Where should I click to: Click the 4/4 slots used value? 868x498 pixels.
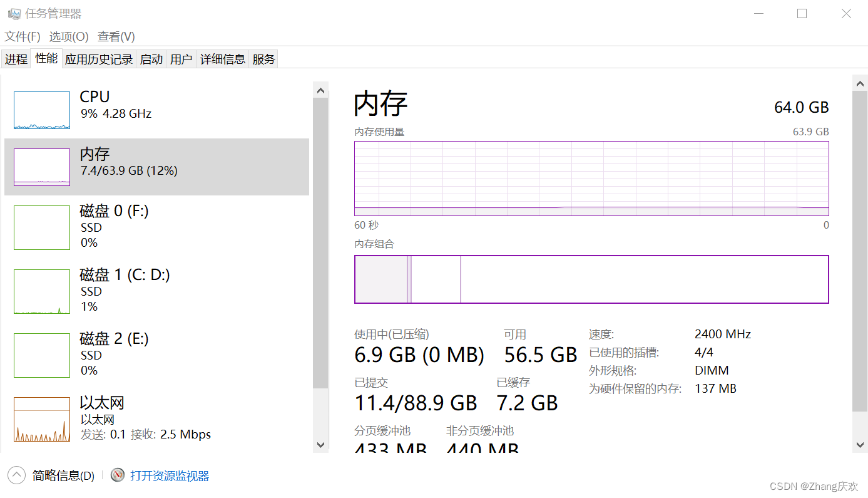tap(704, 352)
